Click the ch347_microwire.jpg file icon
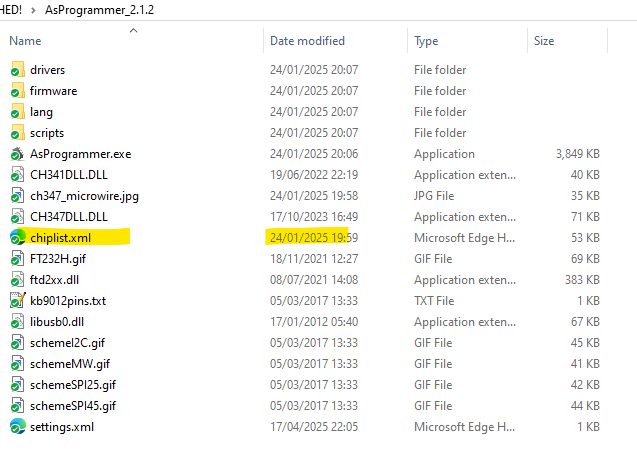This screenshot has height=455, width=637. [17, 196]
